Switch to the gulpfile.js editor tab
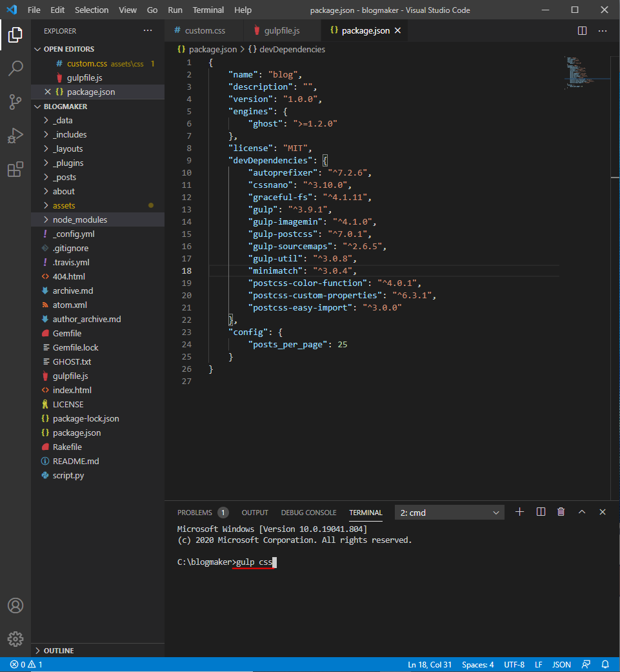Image resolution: width=620 pixels, height=672 pixels. coord(282,30)
